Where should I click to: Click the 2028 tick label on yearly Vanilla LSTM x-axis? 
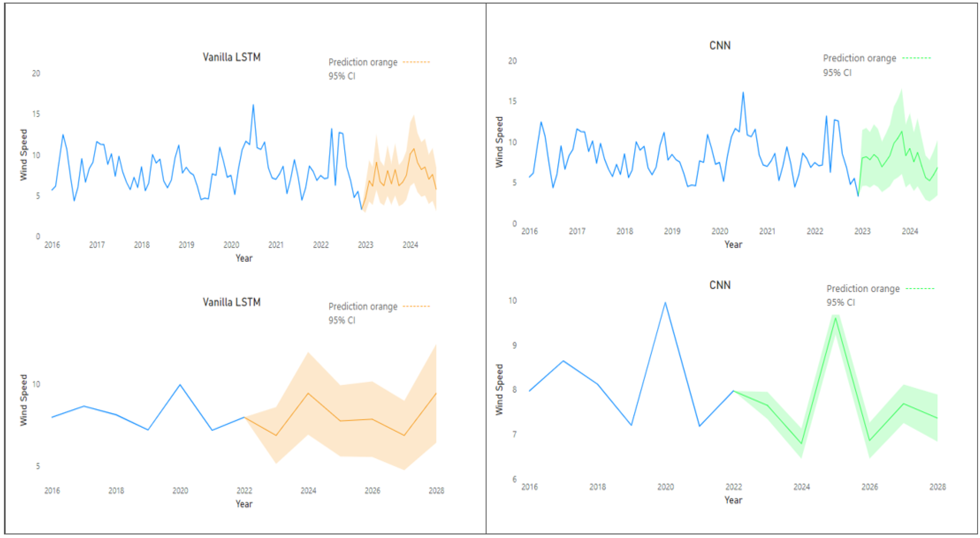(x=436, y=490)
